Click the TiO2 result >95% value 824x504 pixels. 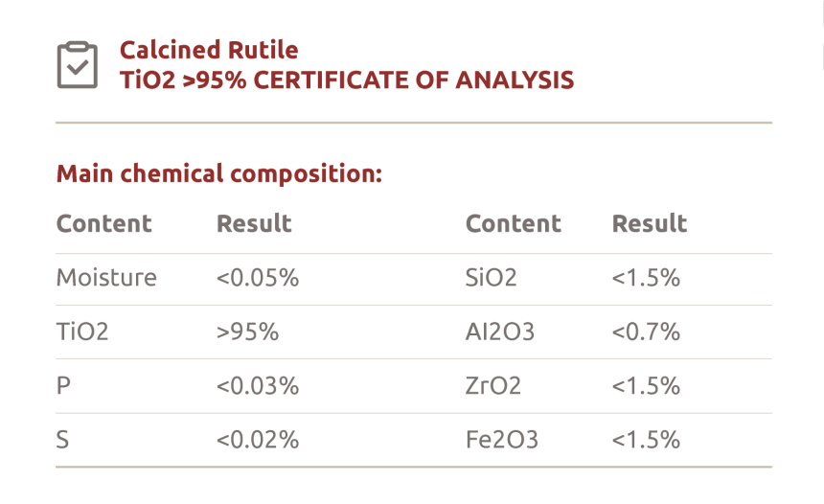tap(247, 332)
